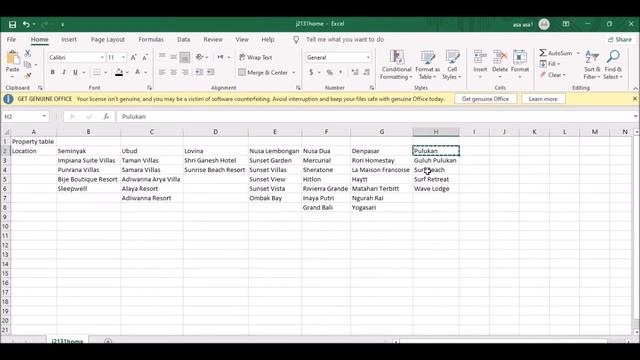Cut selection with scissors icon

[x=27, y=53]
